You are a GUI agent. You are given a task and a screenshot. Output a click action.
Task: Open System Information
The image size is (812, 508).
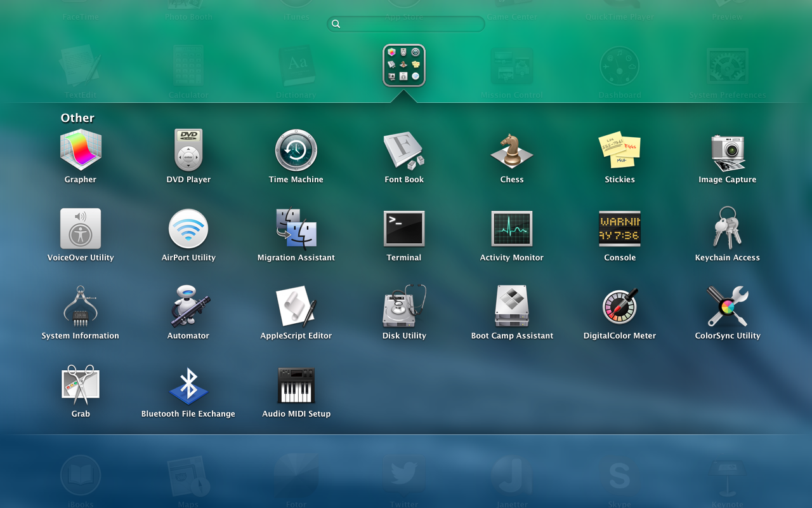[81, 307]
